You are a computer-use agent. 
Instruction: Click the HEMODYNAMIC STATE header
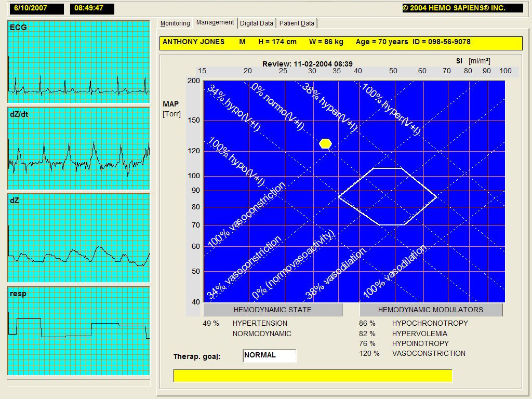(273, 310)
